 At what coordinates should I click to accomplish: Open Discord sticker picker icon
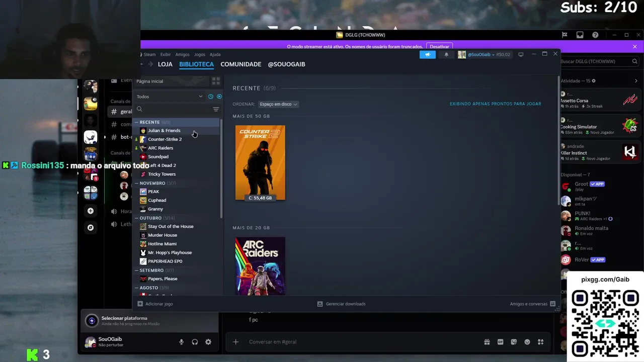pyautogui.click(x=514, y=342)
